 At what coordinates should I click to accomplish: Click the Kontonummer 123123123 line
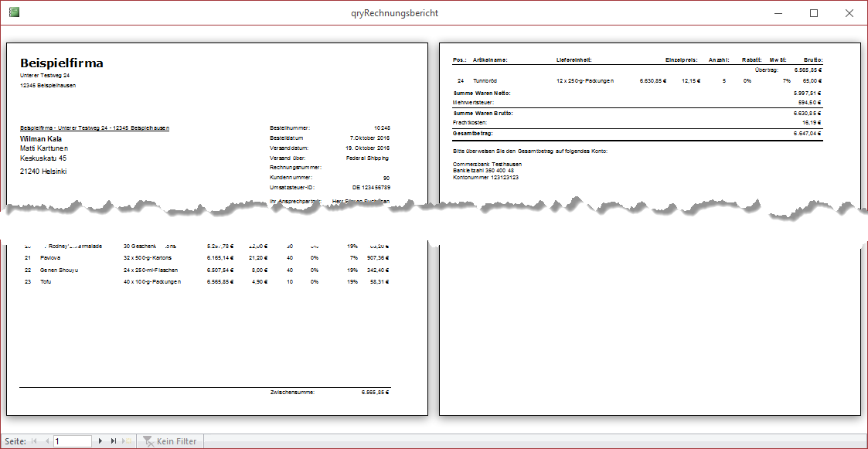click(485, 177)
